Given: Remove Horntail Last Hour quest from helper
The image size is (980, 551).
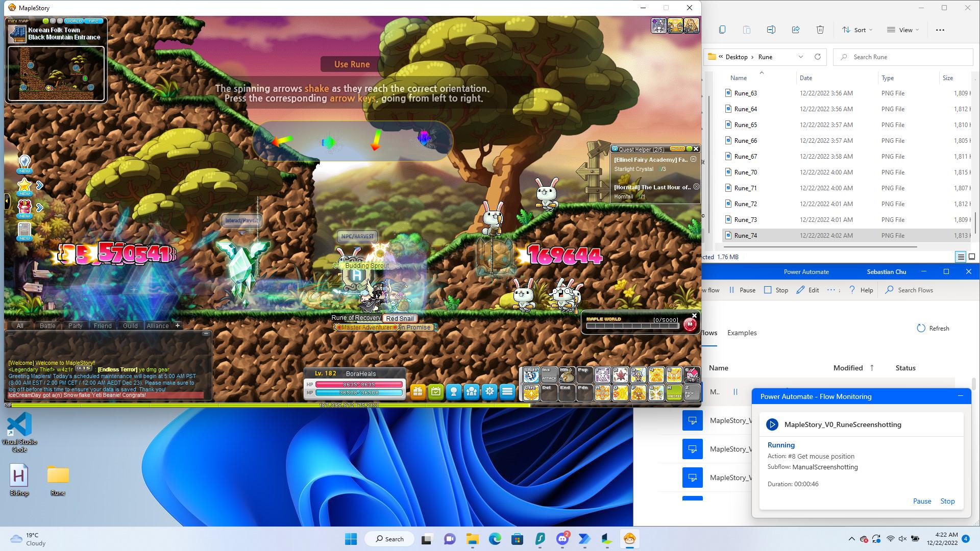Looking at the screenshot, I should (696, 187).
